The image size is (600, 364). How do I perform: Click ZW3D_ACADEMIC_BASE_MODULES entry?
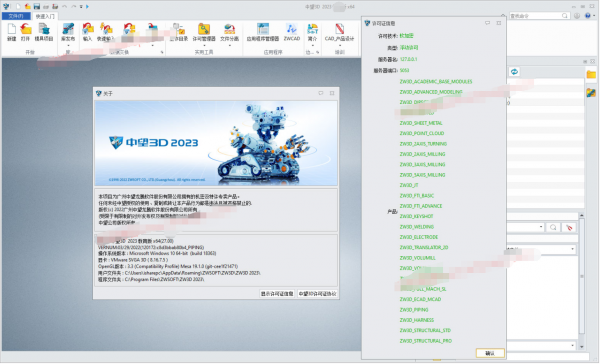pos(436,82)
